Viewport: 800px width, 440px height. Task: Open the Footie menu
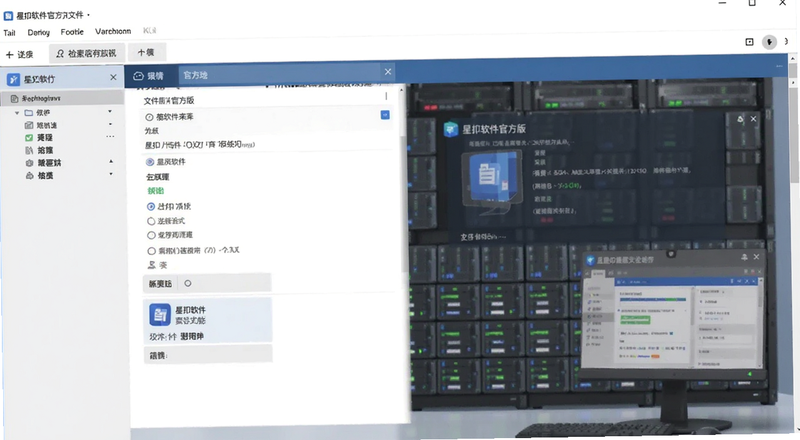(72, 32)
